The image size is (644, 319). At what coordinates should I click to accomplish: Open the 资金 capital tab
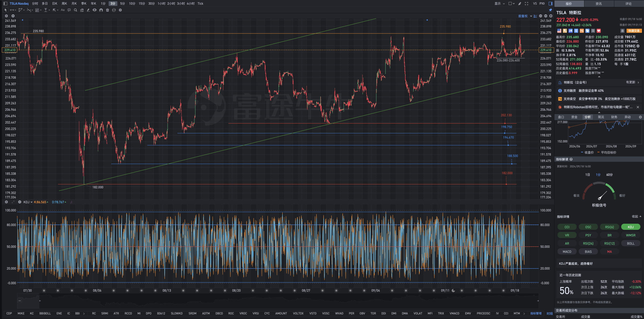pos(574,117)
